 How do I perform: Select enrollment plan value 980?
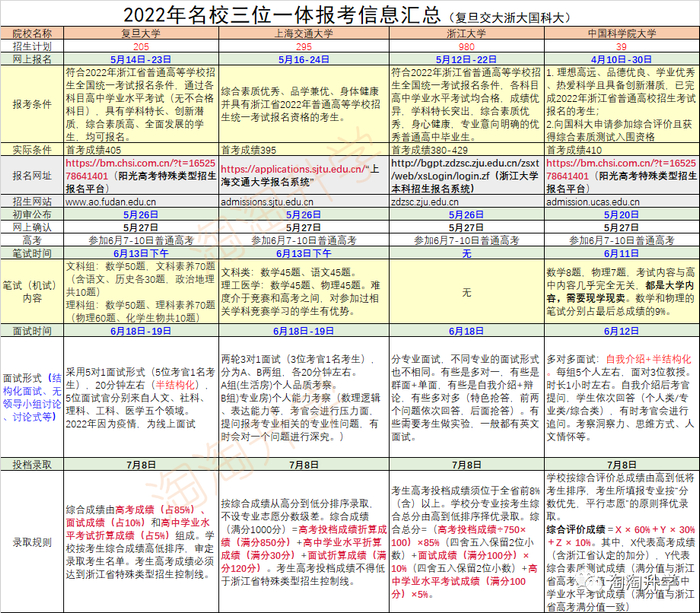click(x=466, y=46)
